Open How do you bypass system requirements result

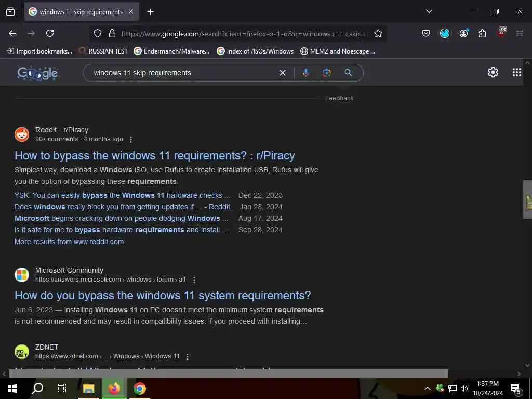click(163, 295)
